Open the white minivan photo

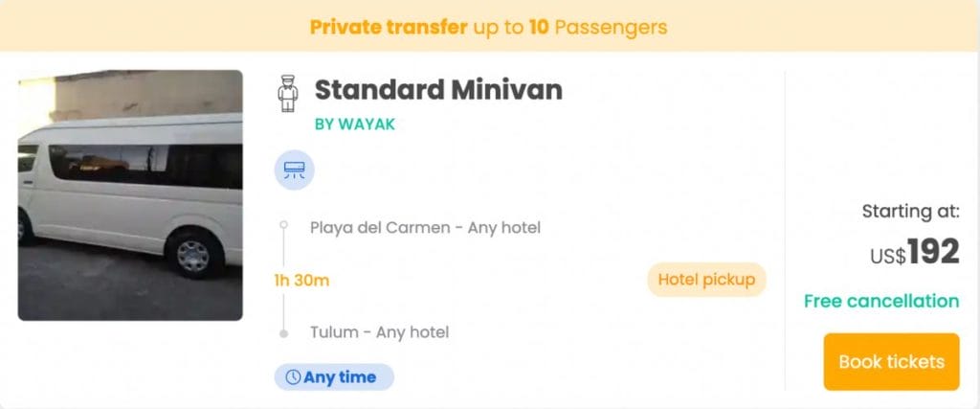[x=130, y=195]
